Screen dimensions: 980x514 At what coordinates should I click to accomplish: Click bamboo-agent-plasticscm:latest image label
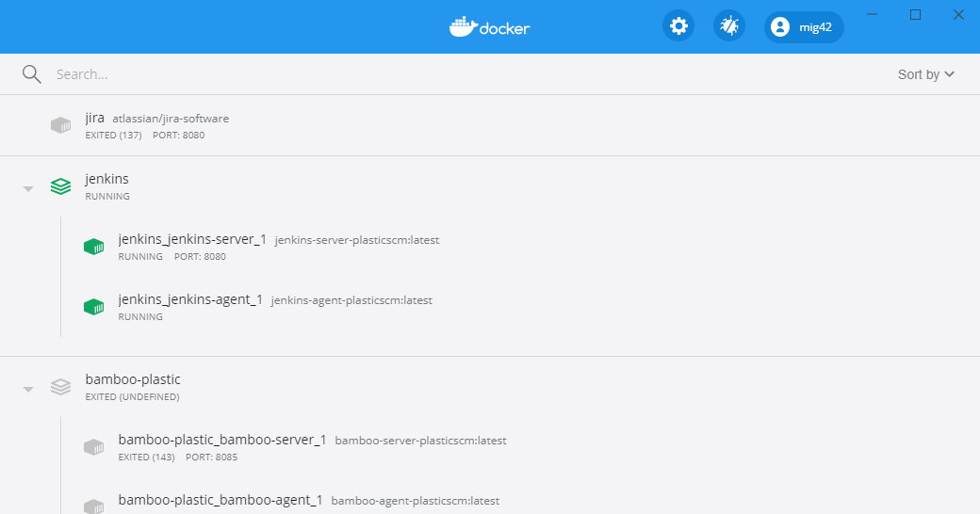[x=416, y=501]
